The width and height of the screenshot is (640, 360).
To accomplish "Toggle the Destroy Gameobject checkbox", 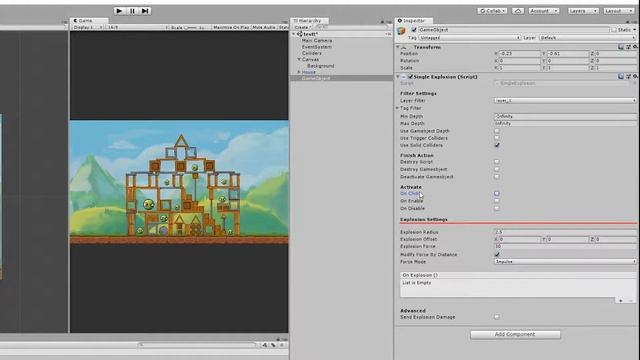I will pos(497,169).
